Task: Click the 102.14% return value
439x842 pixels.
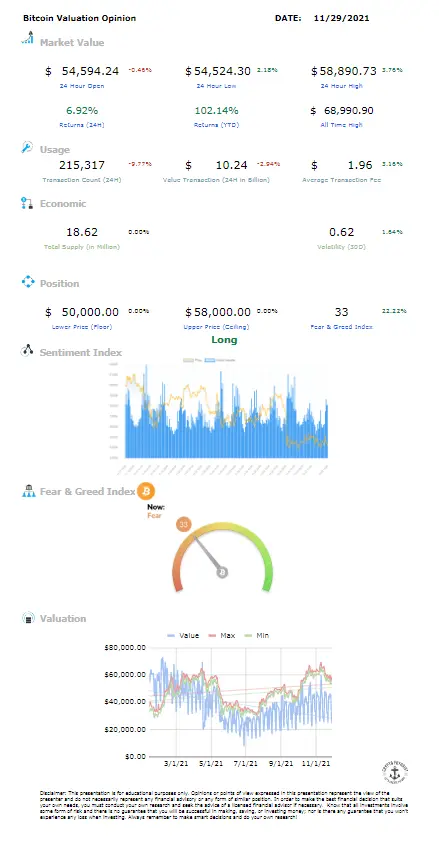Action: click(216, 111)
